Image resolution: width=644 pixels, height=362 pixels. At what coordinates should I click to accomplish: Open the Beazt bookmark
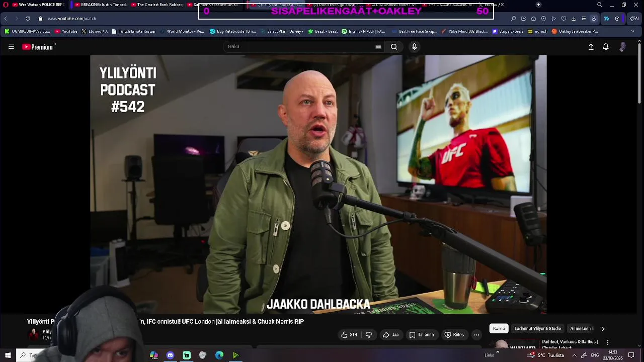(323, 31)
